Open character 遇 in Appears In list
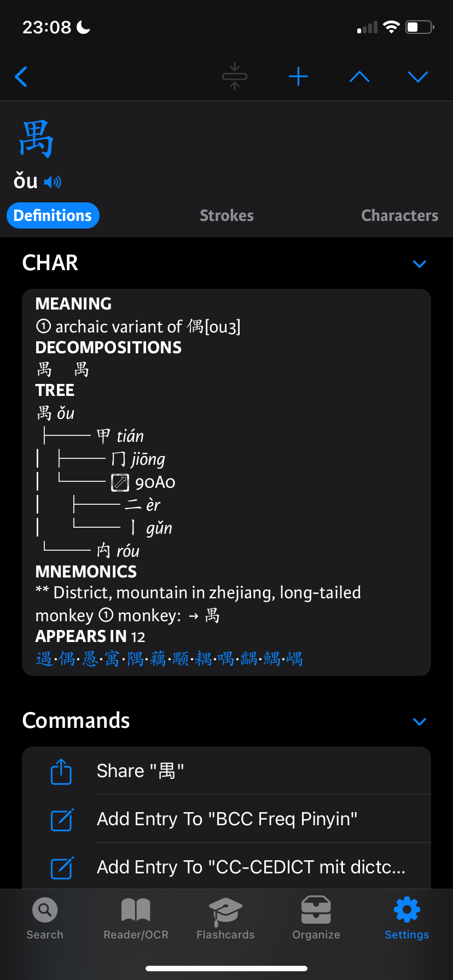The height and width of the screenshot is (980, 453). click(x=44, y=659)
